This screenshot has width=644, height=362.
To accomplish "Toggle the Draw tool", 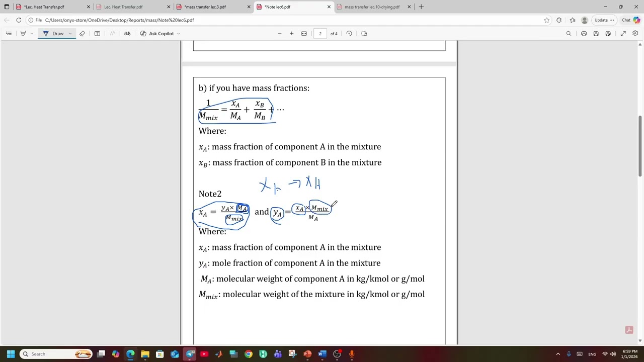I will tap(53, 34).
